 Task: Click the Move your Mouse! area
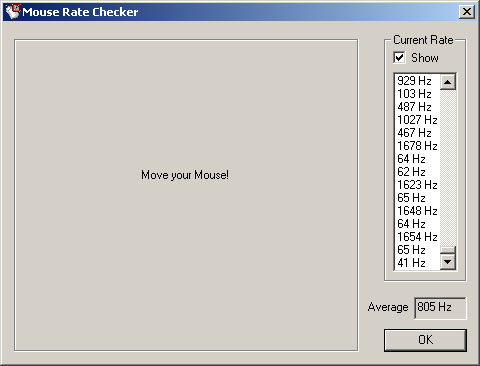tap(186, 195)
